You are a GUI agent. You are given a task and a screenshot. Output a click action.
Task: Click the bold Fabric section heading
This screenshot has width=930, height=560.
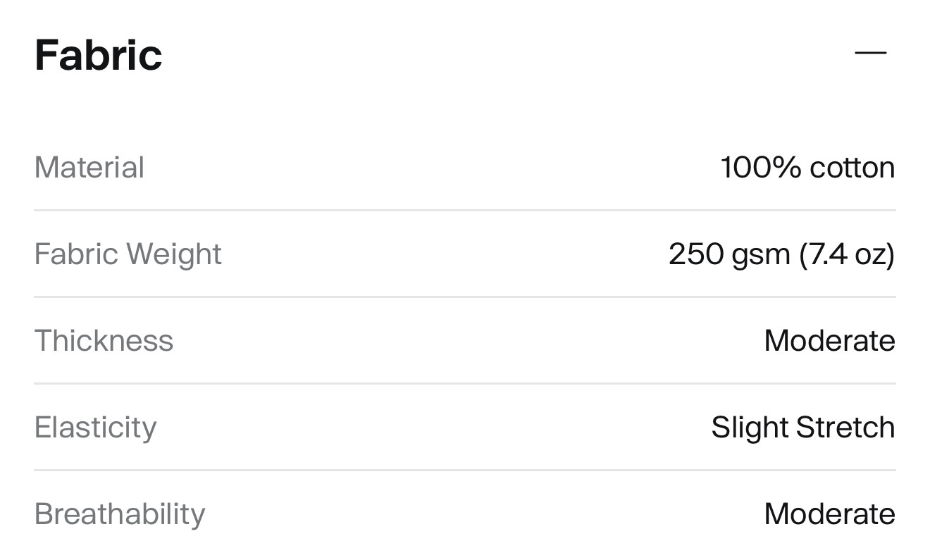99,55
